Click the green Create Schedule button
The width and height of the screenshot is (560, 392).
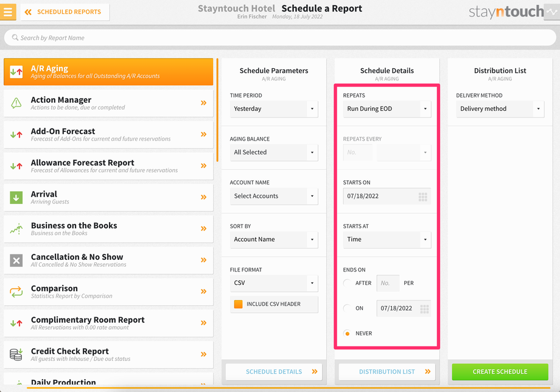pos(500,372)
